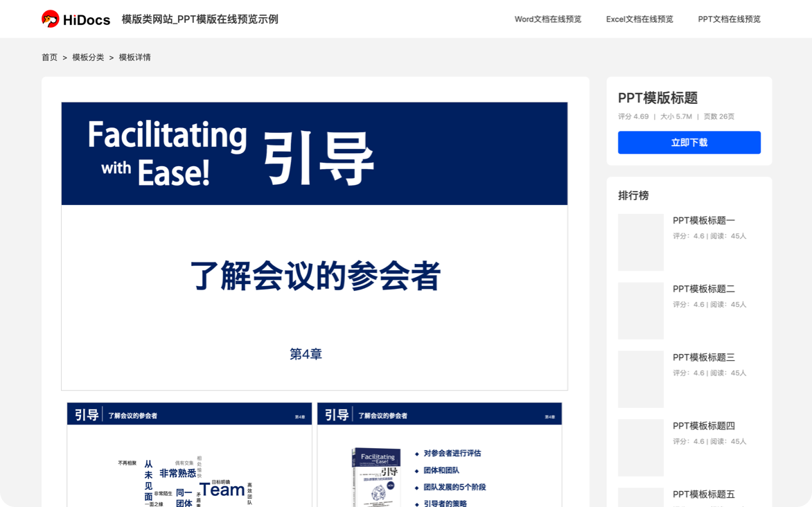Click the HiDocs bird logo icon
The width and height of the screenshot is (812, 507).
click(51, 19)
